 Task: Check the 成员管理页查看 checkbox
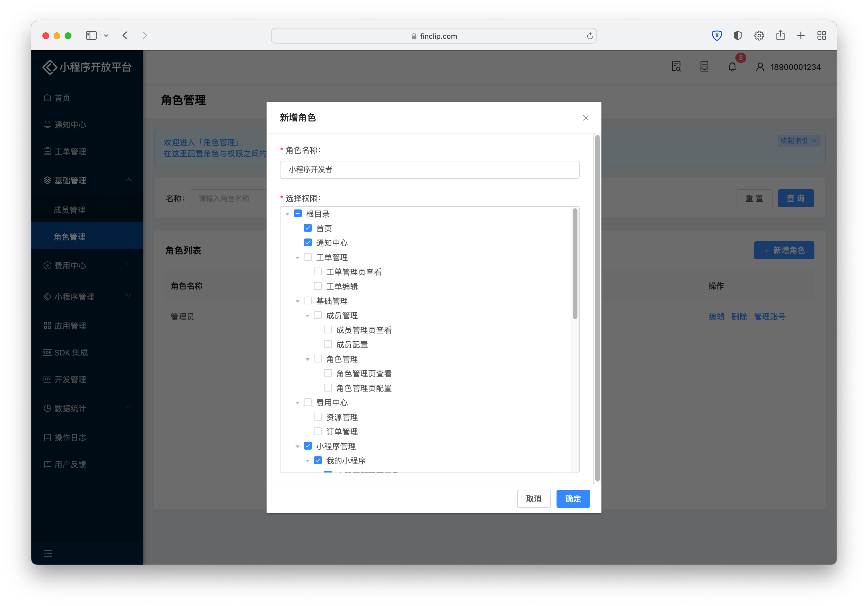(x=328, y=330)
